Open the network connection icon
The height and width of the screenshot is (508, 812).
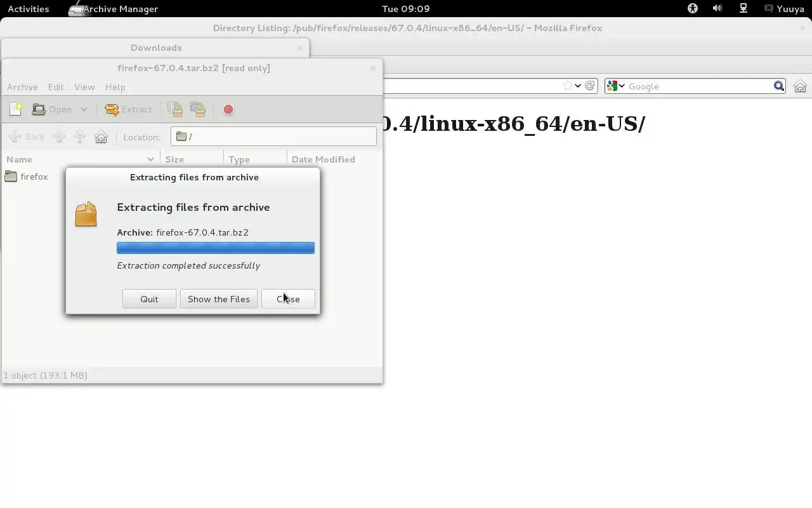point(743,9)
